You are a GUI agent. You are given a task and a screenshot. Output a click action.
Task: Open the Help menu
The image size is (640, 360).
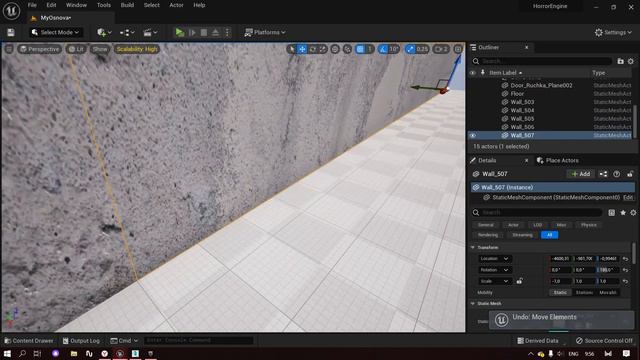[x=199, y=5]
